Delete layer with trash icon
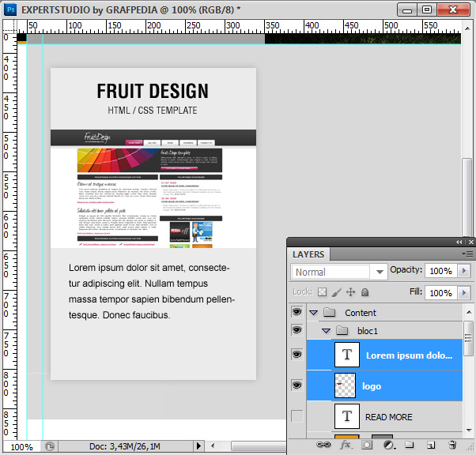The width and height of the screenshot is (476, 455). coord(452,446)
